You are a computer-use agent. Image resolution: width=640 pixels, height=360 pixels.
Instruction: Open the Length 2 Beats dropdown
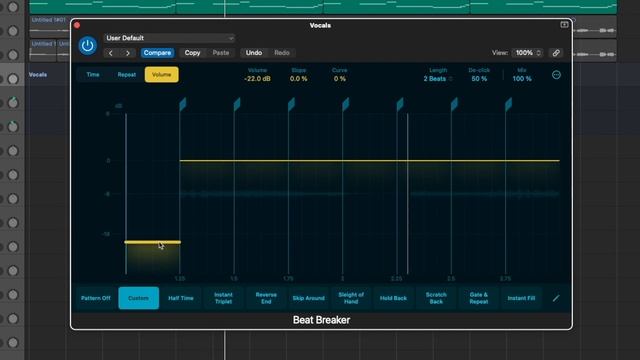coord(438,79)
